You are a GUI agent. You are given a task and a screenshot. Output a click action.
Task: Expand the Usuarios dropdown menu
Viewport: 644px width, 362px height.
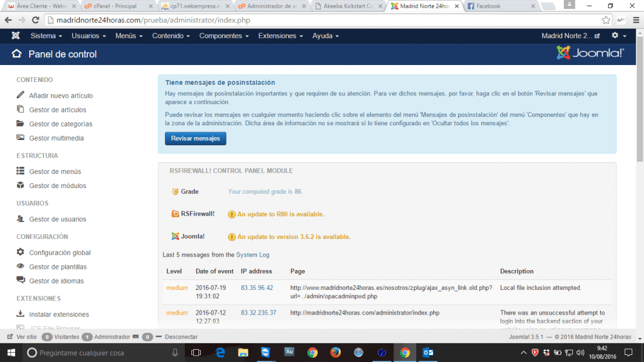coord(89,36)
